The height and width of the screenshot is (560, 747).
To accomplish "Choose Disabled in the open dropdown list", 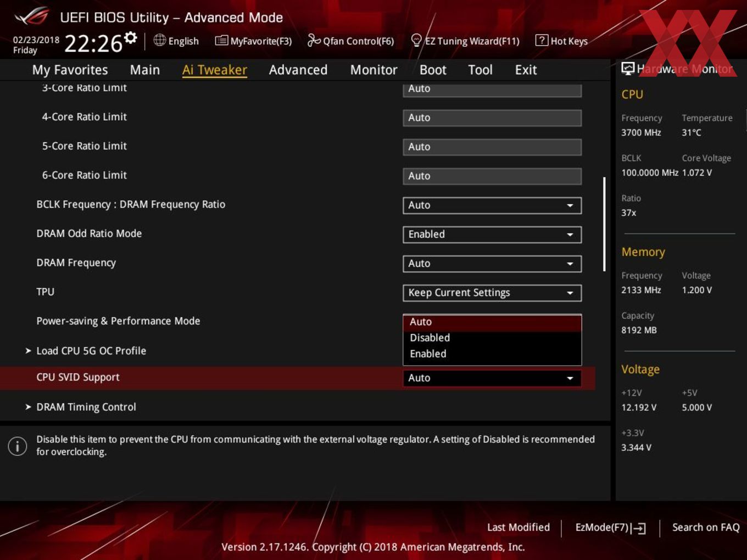I will pyautogui.click(x=492, y=338).
